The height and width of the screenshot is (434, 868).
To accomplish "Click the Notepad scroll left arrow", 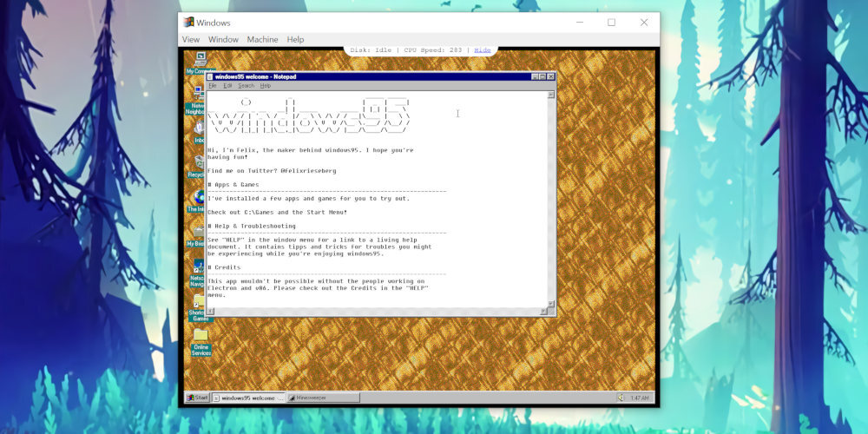I will tap(210, 311).
